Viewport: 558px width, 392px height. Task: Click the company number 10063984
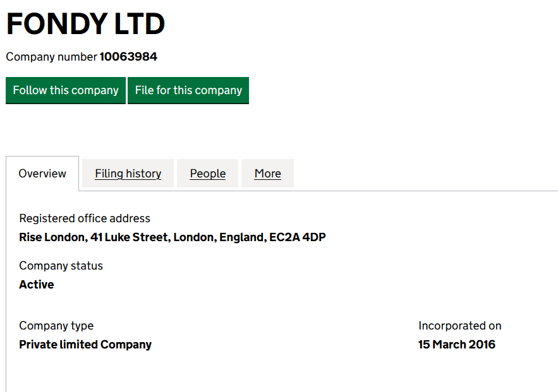(x=128, y=57)
